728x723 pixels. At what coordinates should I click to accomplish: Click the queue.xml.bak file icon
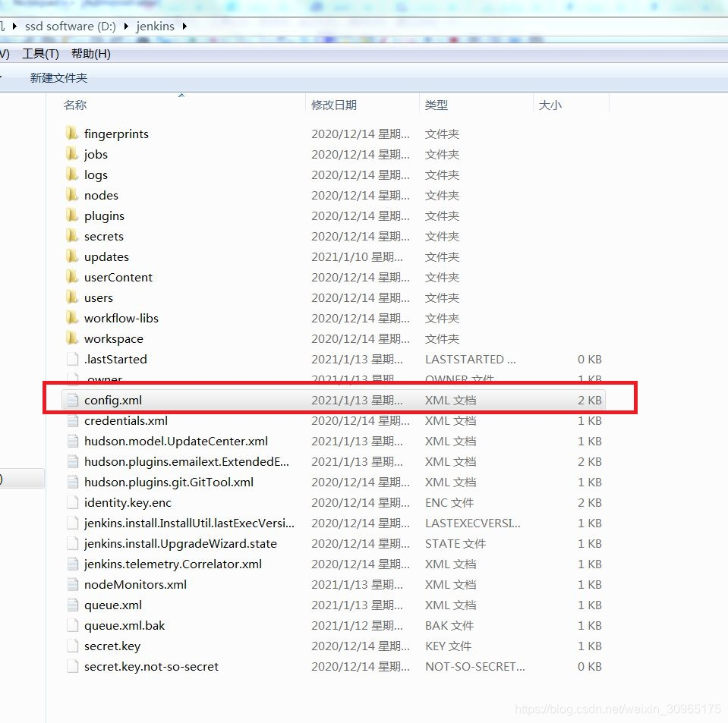click(72, 626)
